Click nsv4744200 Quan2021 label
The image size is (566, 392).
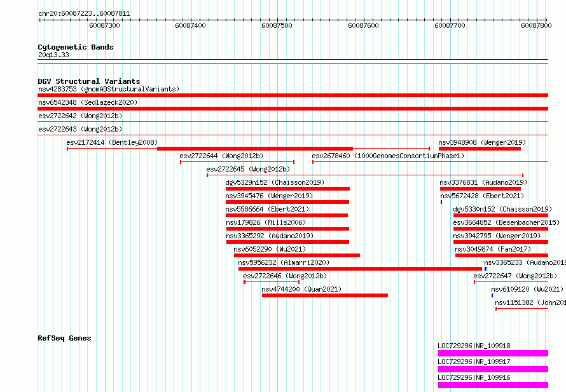[x=301, y=289]
